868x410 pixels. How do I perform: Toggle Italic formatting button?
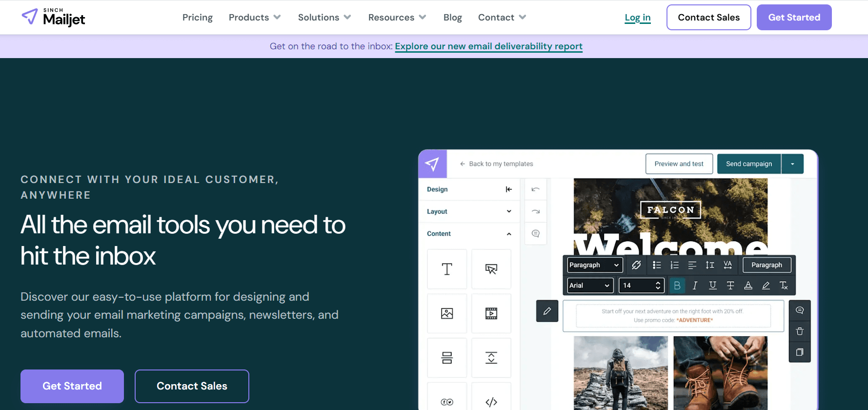pyautogui.click(x=695, y=286)
